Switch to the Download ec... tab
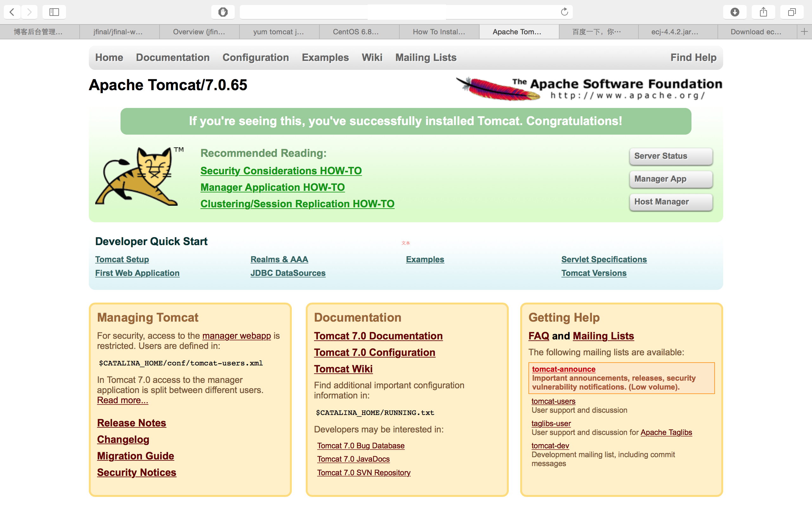This screenshot has width=812, height=508. point(757,31)
